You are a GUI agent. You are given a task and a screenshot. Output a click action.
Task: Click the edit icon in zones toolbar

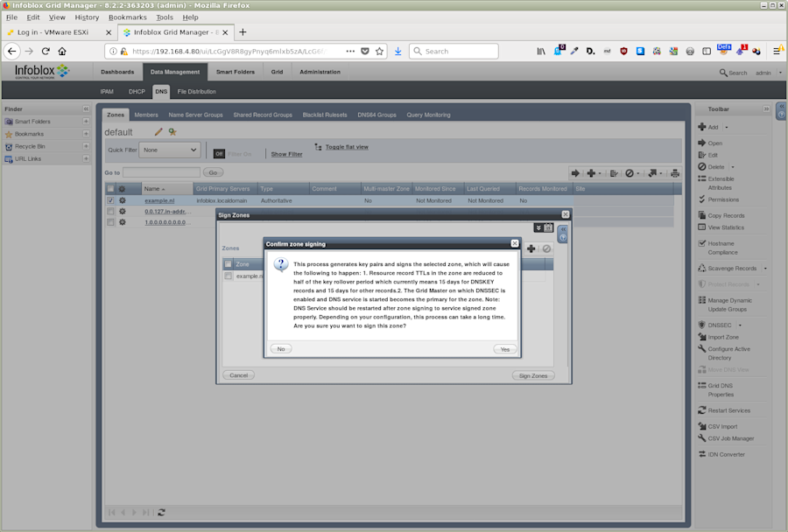click(x=614, y=173)
